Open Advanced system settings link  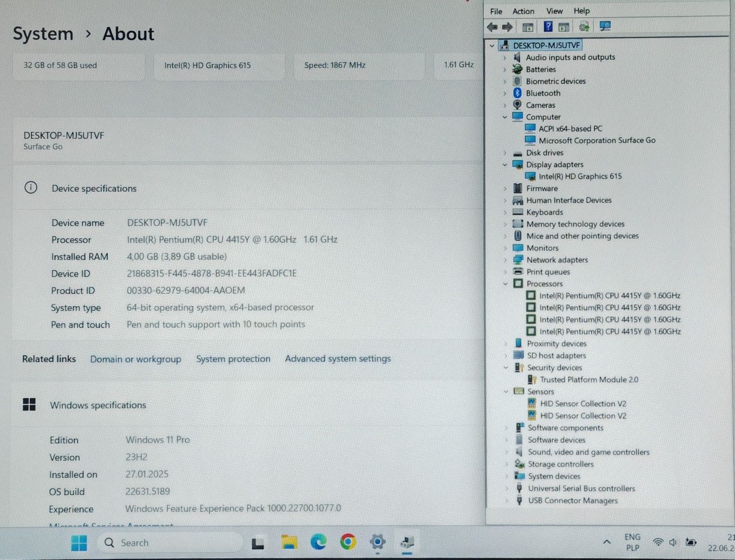coord(338,358)
